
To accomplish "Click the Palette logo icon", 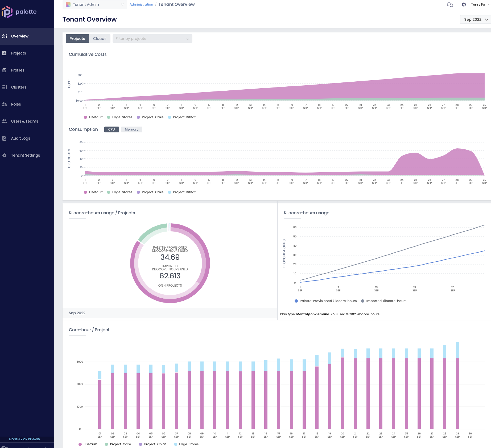I will tap(7, 12).
